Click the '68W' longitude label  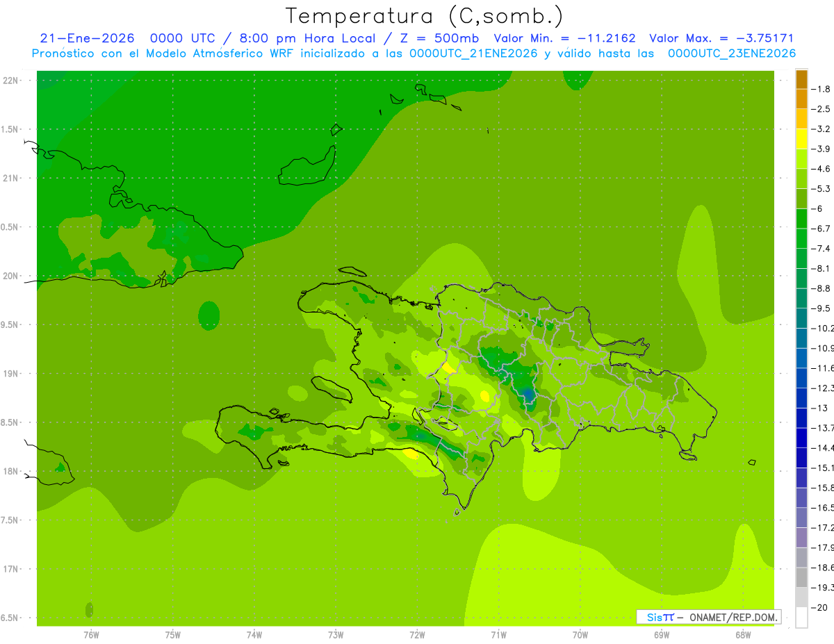pos(743,635)
